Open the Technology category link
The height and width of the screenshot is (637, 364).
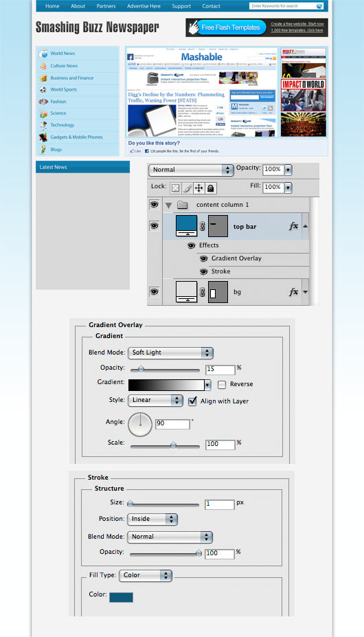(x=62, y=125)
